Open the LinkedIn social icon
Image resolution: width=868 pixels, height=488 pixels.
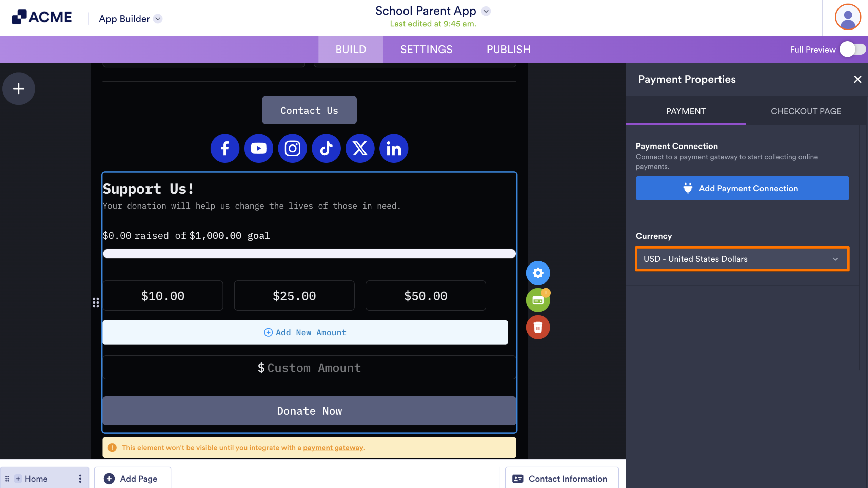394,149
